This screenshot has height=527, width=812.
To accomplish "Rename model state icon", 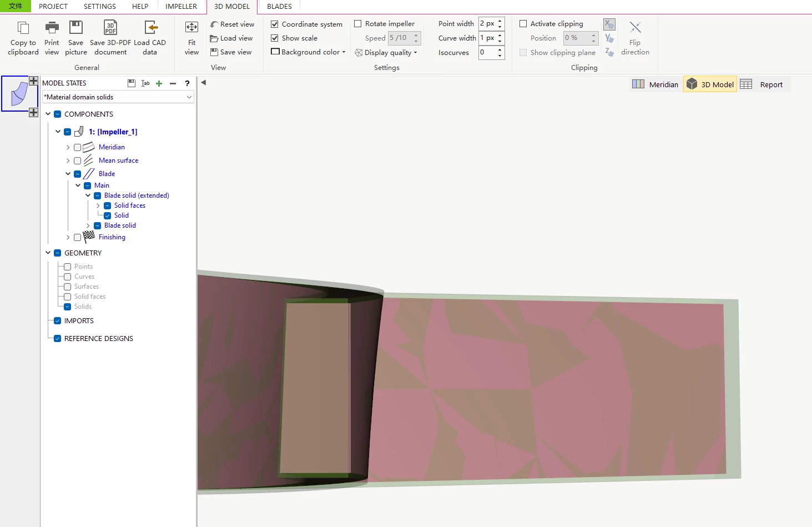I will (x=145, y=83).
